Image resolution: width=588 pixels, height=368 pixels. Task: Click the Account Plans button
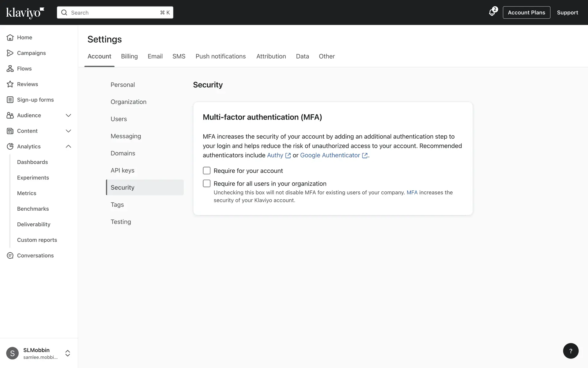[526, 13]
